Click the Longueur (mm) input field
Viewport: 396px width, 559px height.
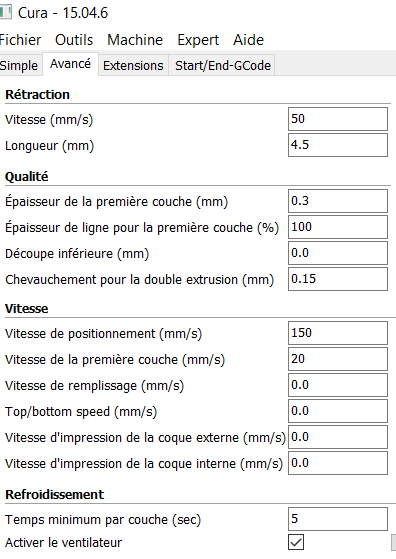coord(338,145)
